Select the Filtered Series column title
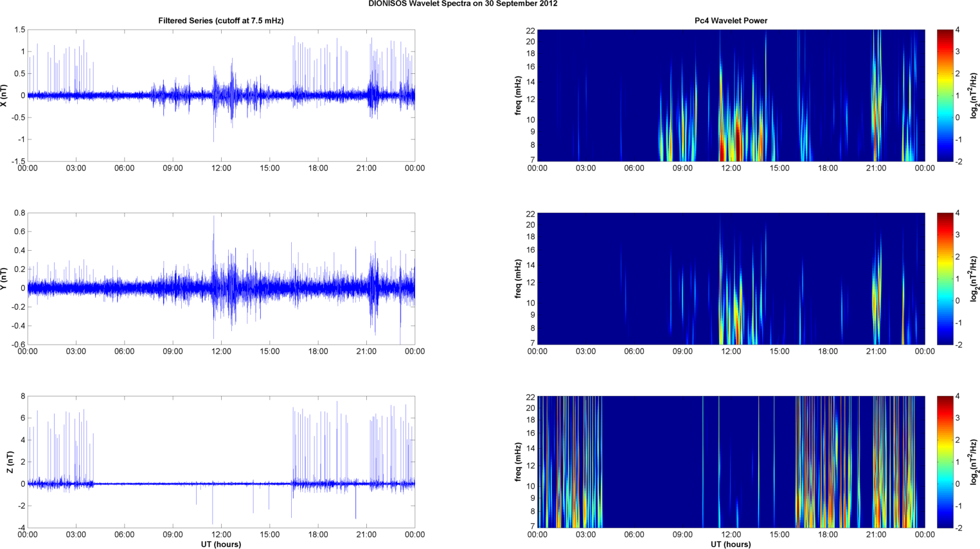 (x=220, y=21)
